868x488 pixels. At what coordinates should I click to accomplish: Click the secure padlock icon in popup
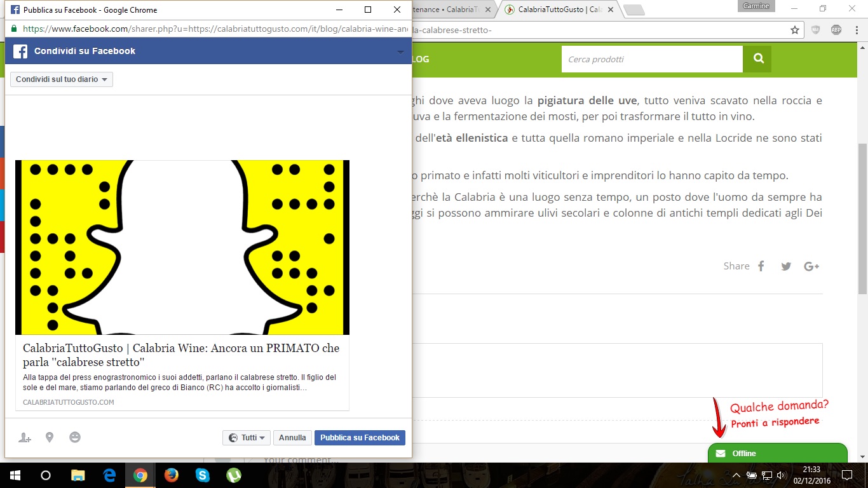(x=13, y=29)
